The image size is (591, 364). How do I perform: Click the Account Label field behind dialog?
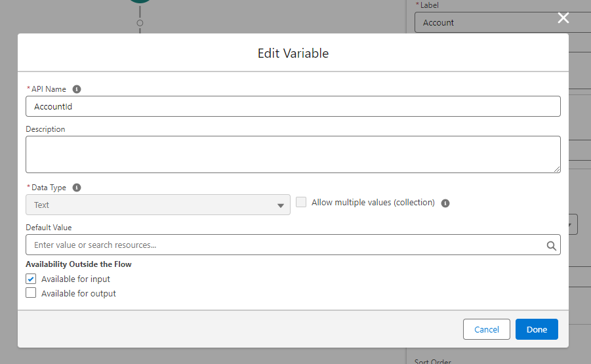point(502,22)
